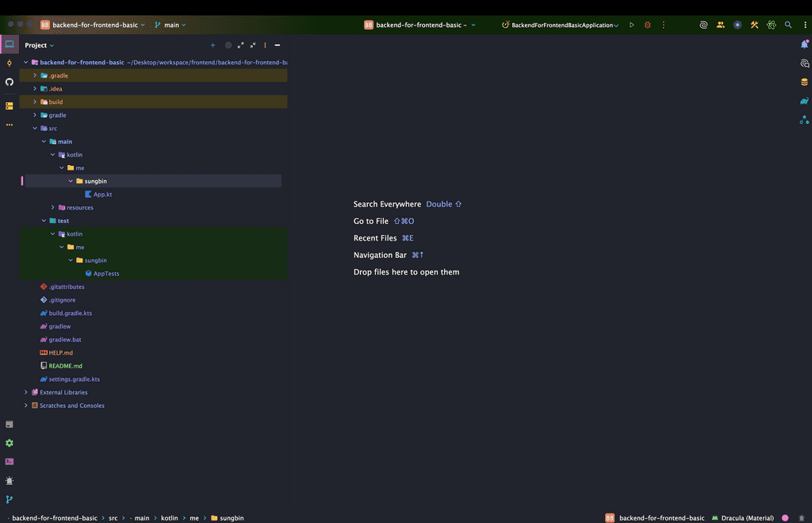Screen dimensions: 812x523
Task: Click the Expand All icon in Project panel
Action: click(240, 45)
